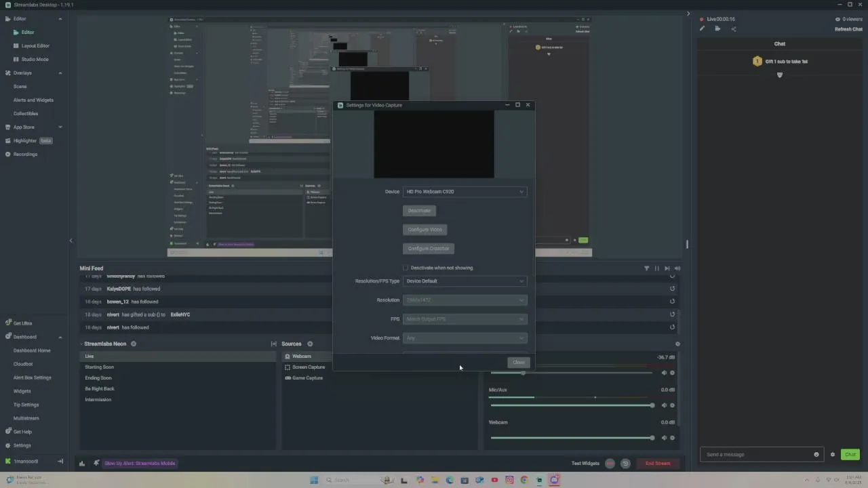Viewport: 868px width, 488px height.
Task: Open Resolution/FPS Type dropdown
Action: tap(465, 281)
